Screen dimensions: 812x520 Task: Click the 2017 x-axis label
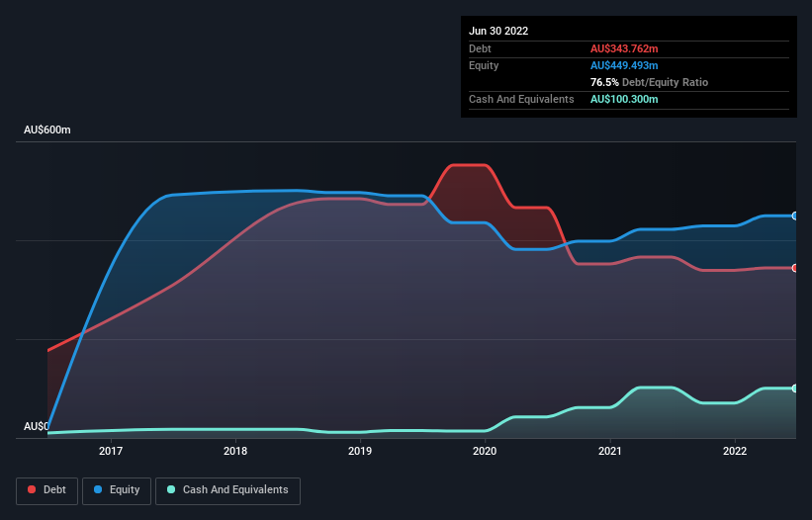111,451
